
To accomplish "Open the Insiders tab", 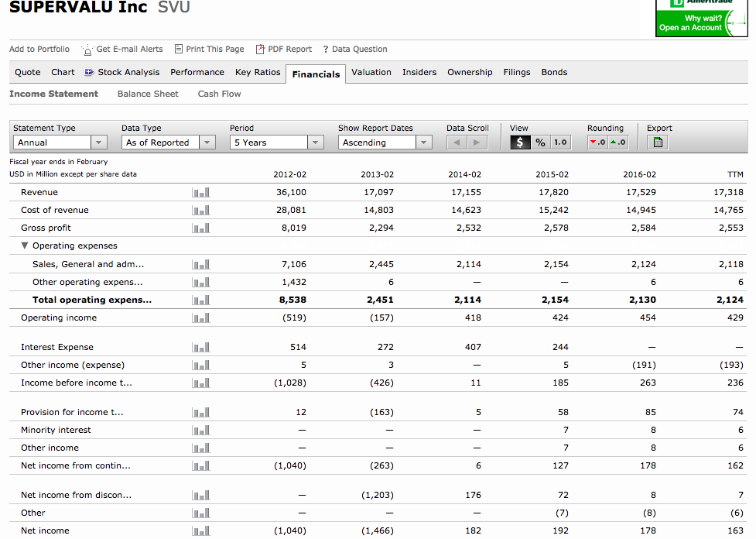I will pyautogui.click(x=419, y=72).
